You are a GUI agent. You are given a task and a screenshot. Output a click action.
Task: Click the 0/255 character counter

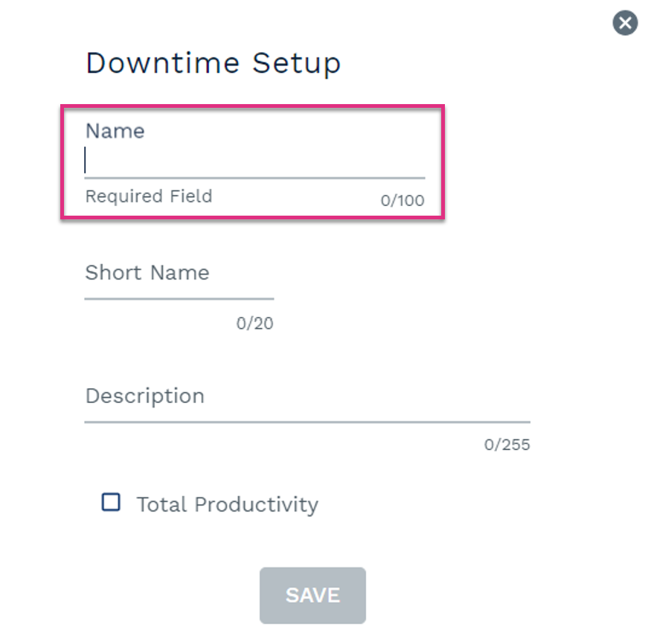click(x=507, y=445)
